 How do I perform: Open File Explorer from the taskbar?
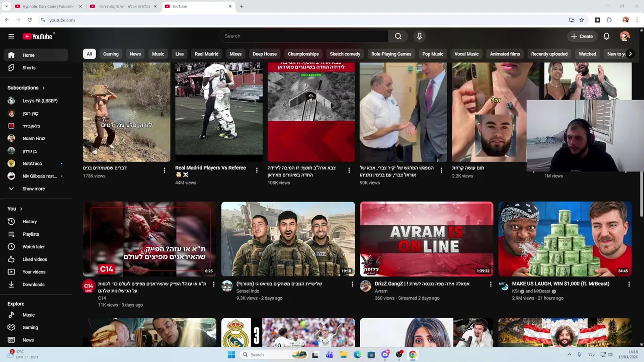click(x=343, y=354)
